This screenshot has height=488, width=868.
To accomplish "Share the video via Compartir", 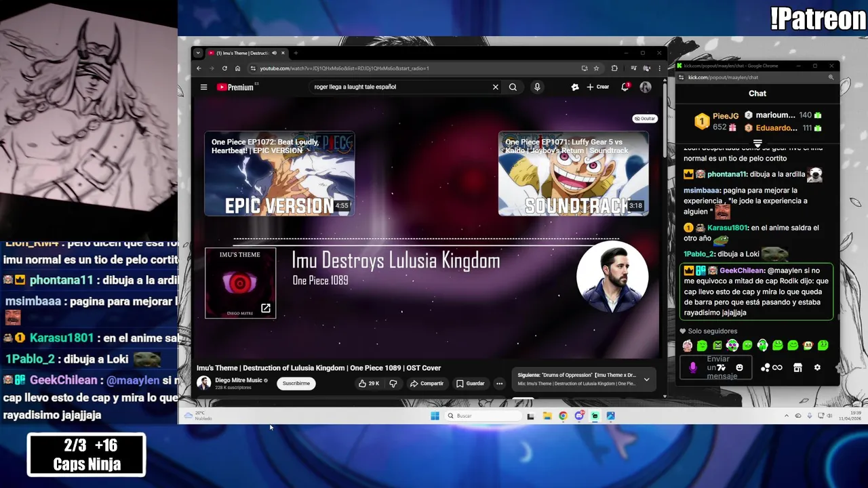I will click(427, 384).
